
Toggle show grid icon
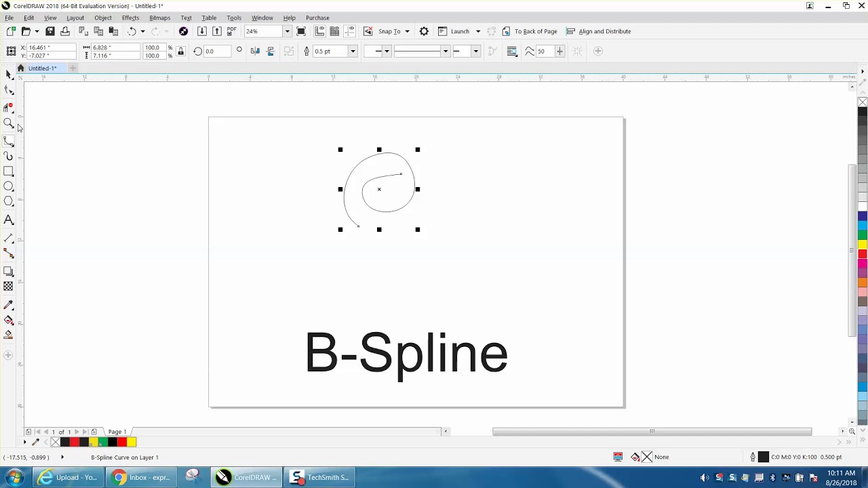point(334,31)
